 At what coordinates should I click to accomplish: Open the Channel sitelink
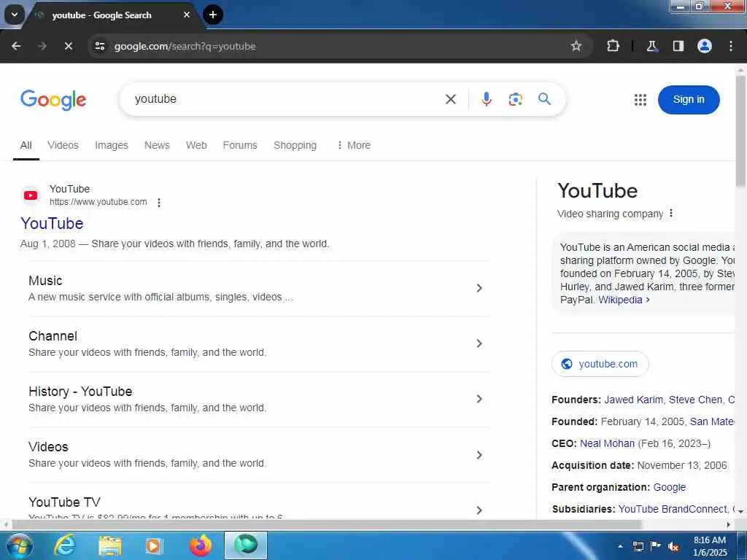(53, 336)
